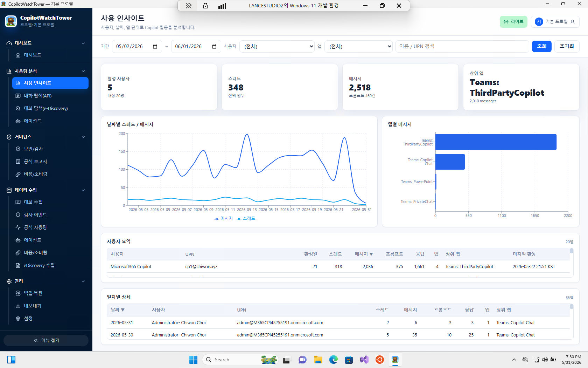Open Microsoft Store from taskbar
The image size is (588, 368).
[x=349, y=360]
